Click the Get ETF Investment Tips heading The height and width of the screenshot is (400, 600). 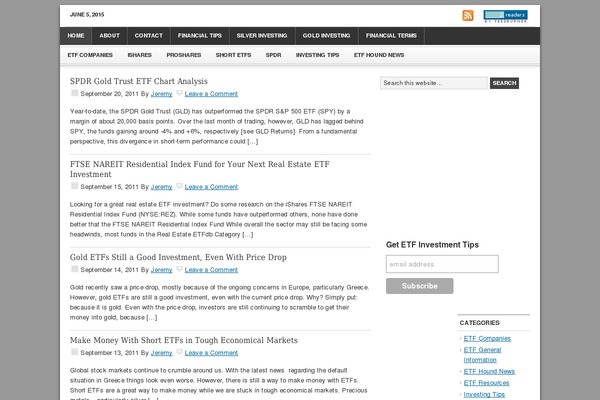(x=432, y=245)
